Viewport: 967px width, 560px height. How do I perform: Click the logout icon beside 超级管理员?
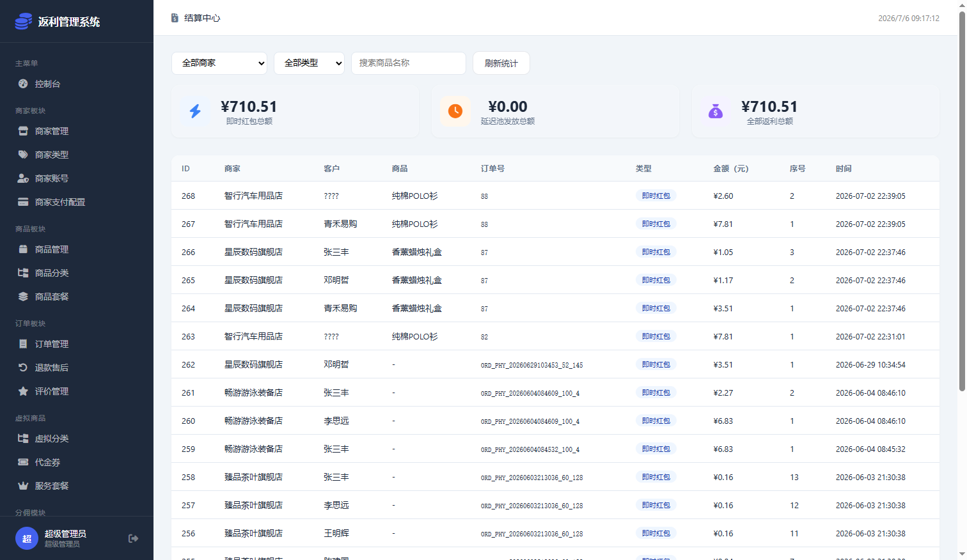click(133, 538)
